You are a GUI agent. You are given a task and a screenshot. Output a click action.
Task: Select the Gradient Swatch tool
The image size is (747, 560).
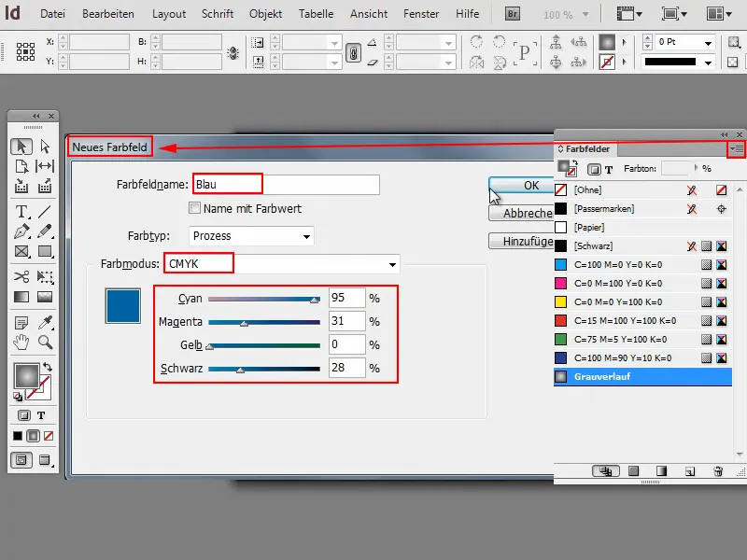click(x=21, y=297)
